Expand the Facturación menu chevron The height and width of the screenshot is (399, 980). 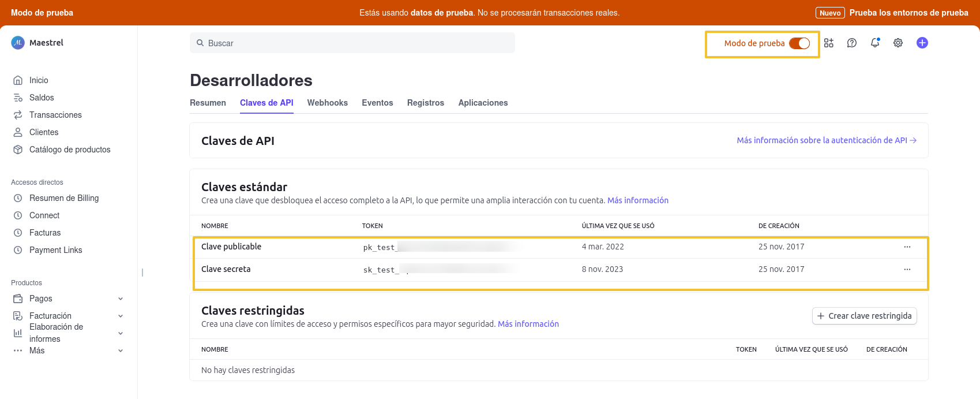(121, 316)
